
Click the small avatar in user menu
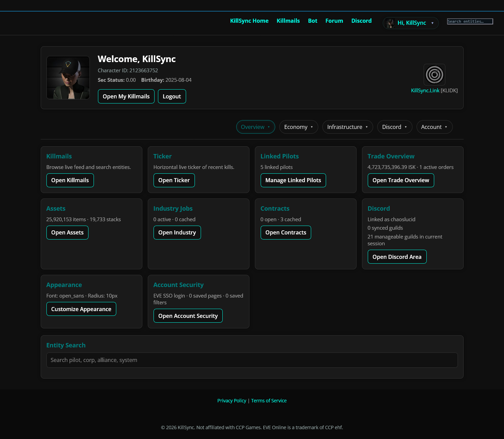[390, 23]
